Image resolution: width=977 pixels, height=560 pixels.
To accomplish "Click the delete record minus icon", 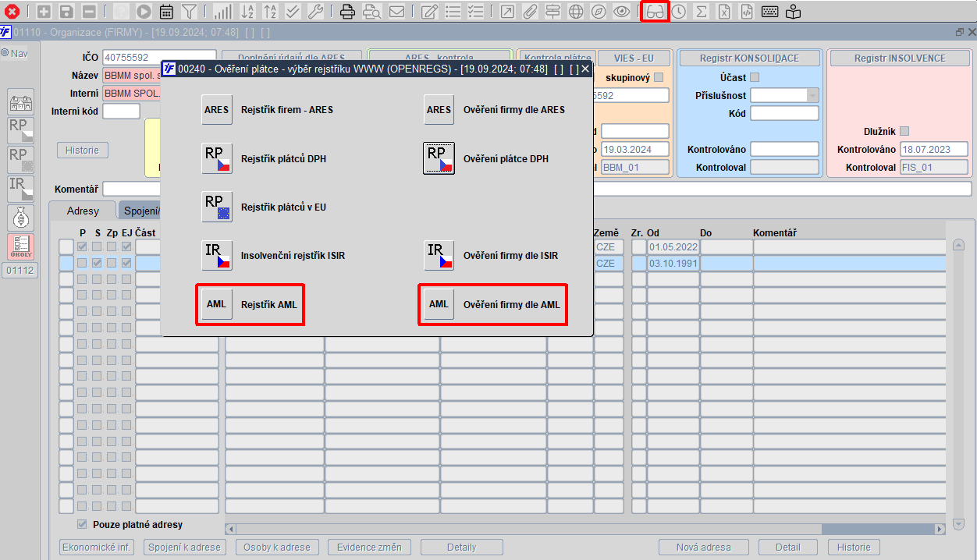I will tap(89, 12).
